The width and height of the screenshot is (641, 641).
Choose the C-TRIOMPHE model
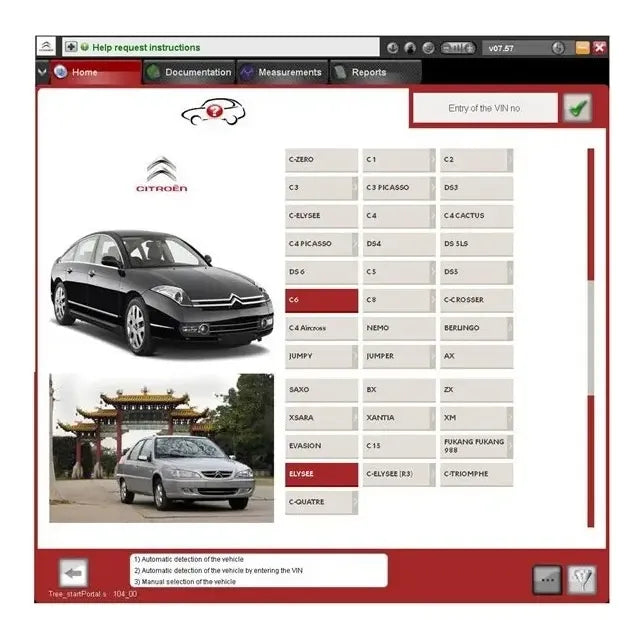pos(476,474)
